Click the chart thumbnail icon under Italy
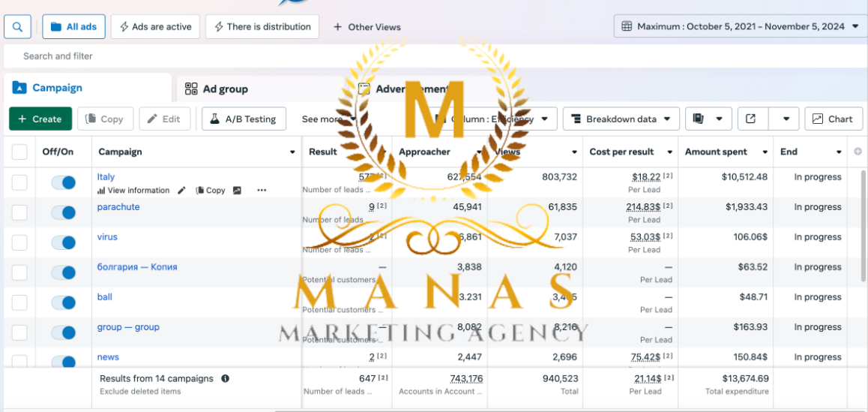 (237, 190)
